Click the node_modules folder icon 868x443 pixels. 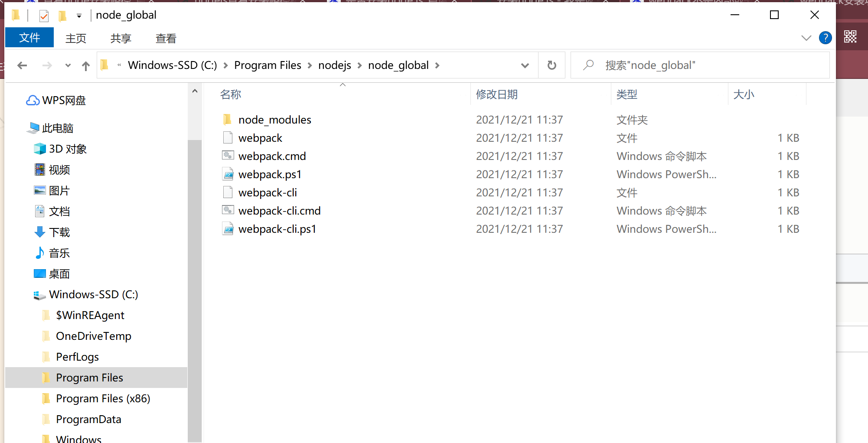228,119
